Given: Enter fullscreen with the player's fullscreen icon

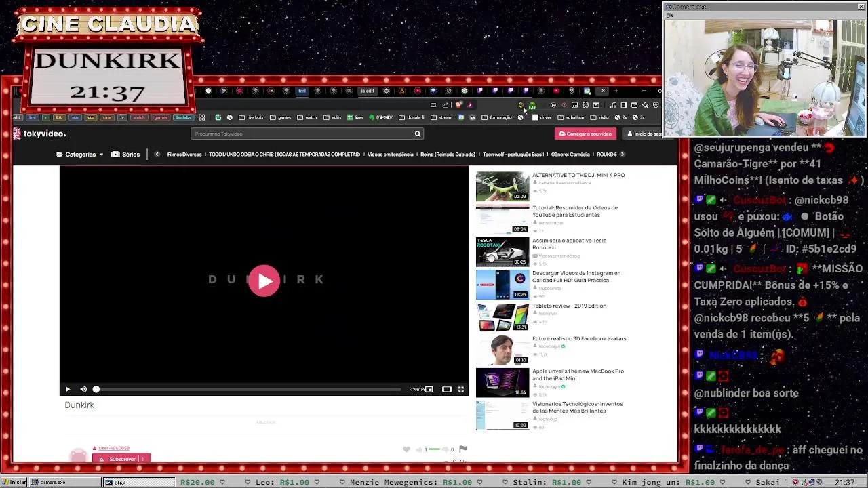Looking at the screenshot, I should [461, 389].
